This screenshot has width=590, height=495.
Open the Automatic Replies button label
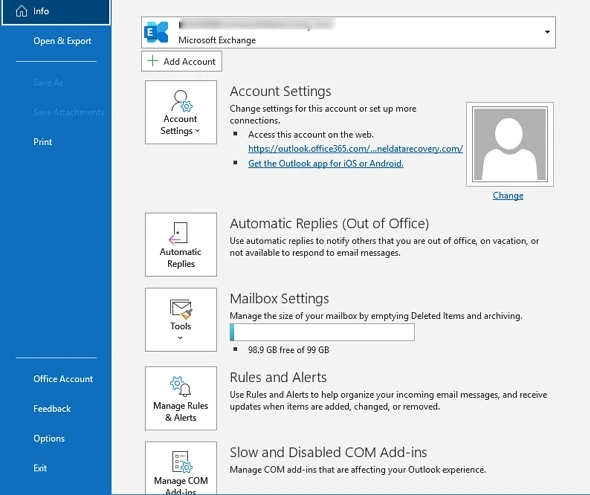pyautogui.click(x=181, y=258)
